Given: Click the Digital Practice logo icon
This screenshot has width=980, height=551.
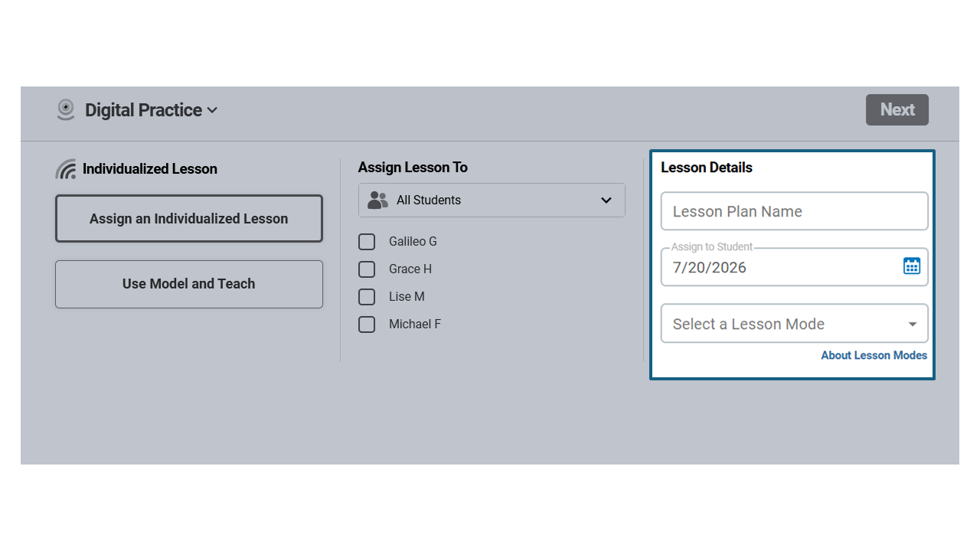Looking at the screenshot, I should 66,109.
